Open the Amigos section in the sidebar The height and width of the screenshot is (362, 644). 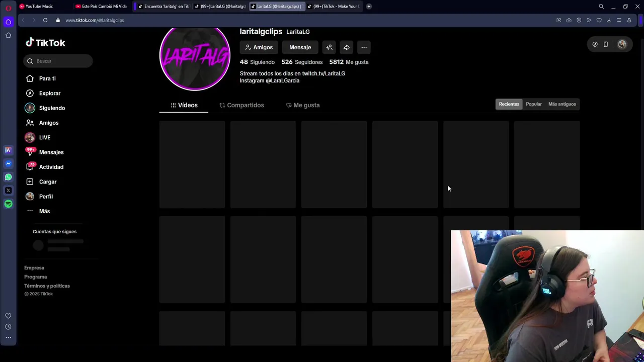(48, 123)
